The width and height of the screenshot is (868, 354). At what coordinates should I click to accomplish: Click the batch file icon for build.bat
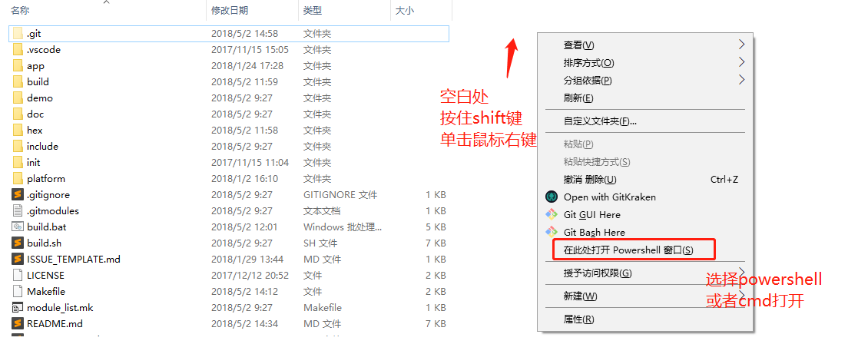[17, 227]
